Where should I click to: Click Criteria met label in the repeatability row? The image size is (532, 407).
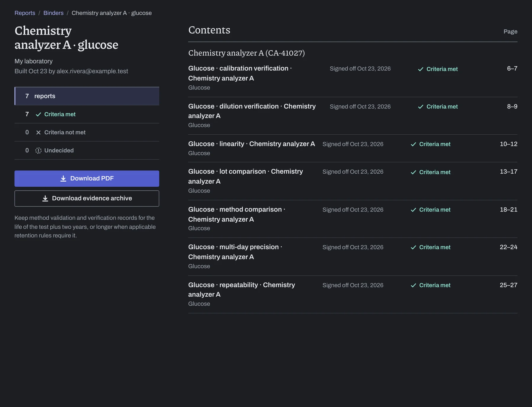435,285
